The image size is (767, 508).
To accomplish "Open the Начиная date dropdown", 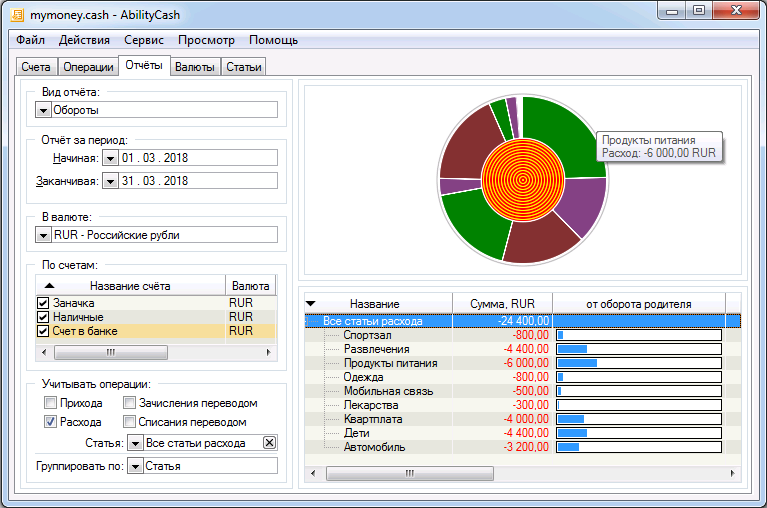I will click(111, 158).
